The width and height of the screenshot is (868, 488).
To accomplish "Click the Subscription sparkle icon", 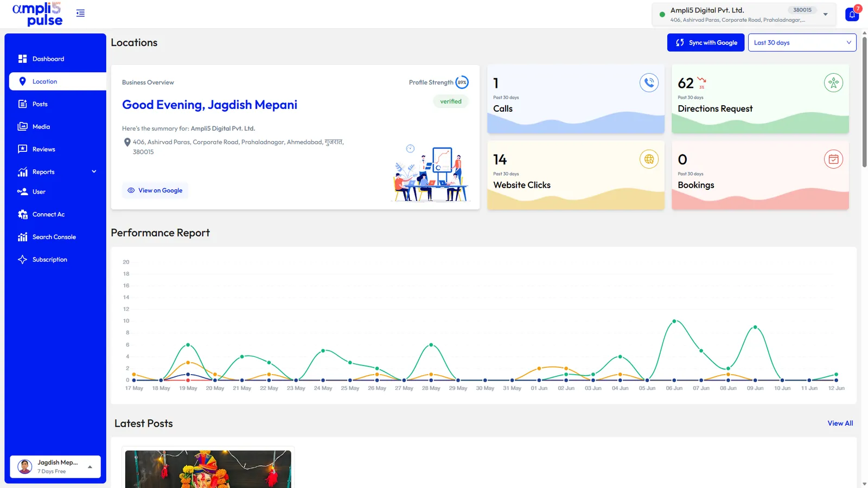I will tap(22, 259).
